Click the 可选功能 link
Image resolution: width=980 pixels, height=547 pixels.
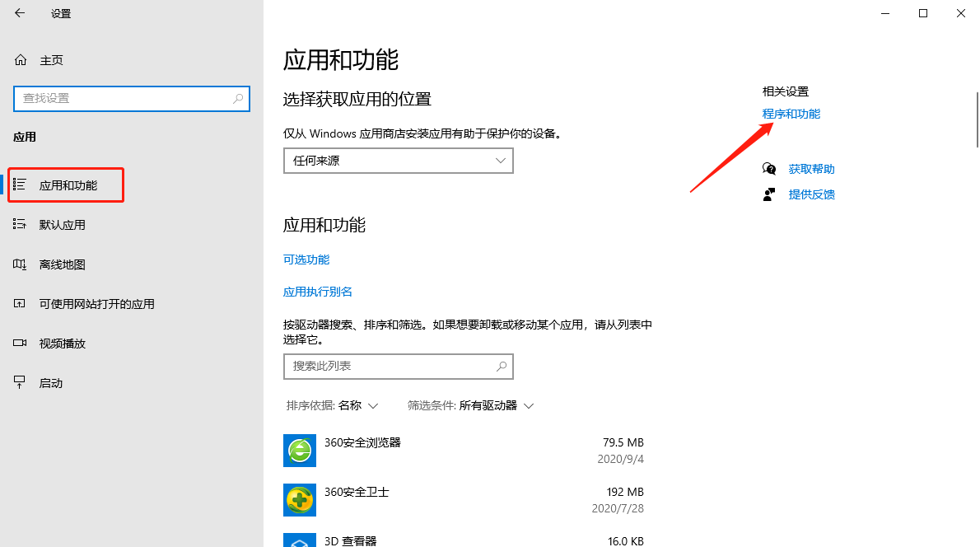coord(306,259)
